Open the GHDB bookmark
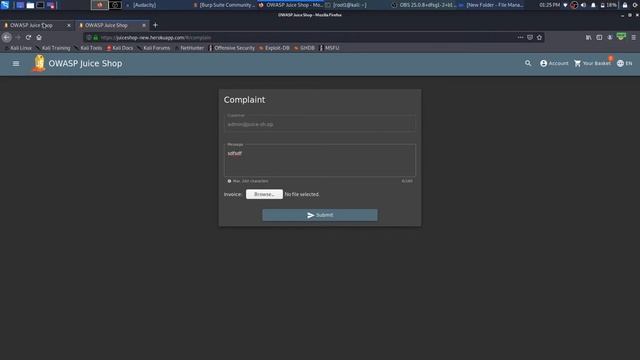Image resolution: width=640 pixels, height=360 pixels. tap(304, 48)
